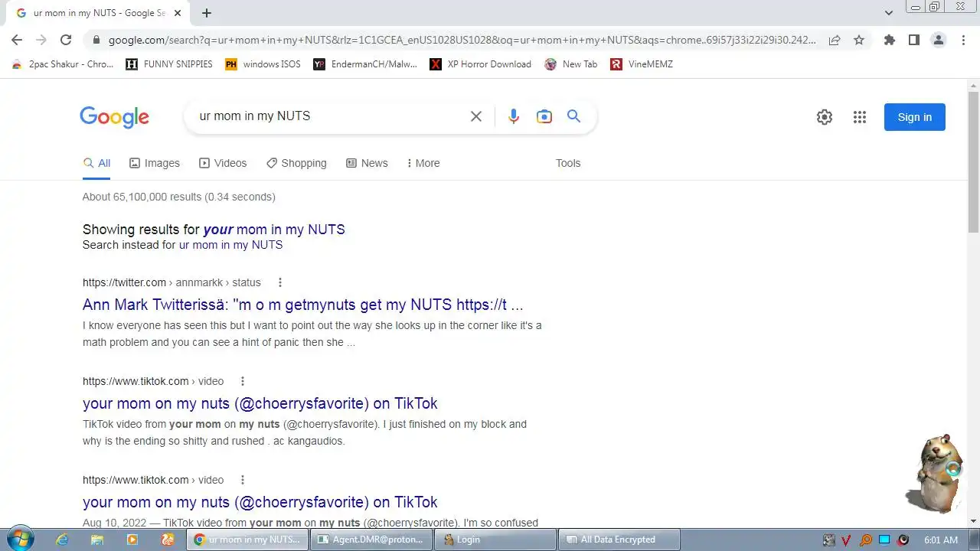
Task: Open Agent.DMR@proton taskbar window
Action: coord(371,540)
